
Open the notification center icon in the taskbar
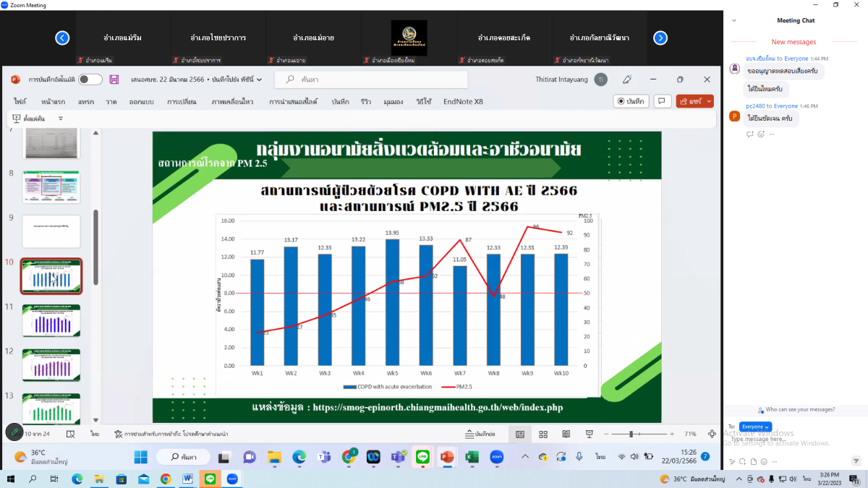tap(855, 479)
